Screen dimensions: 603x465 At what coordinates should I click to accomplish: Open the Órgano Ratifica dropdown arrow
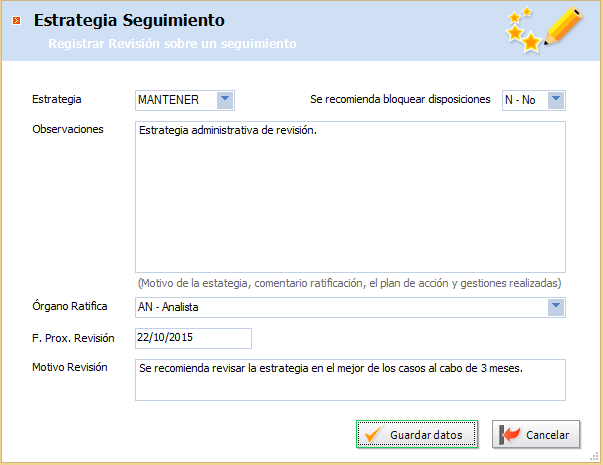coord(556,307)
